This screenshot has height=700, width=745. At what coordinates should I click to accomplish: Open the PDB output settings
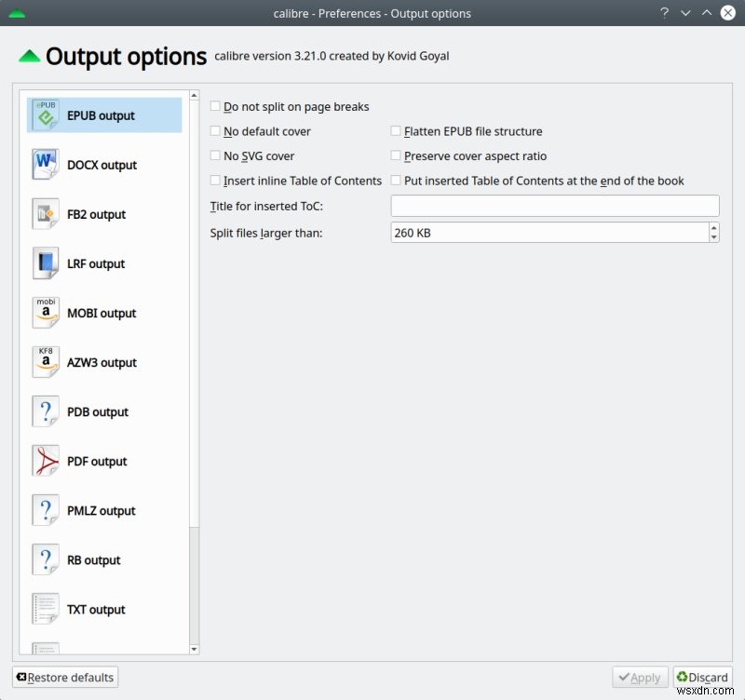click(x=97, y=411)
